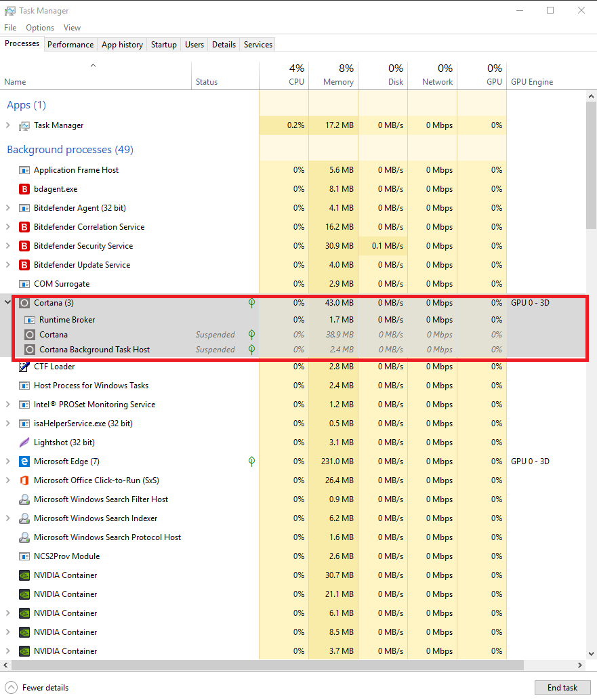597x700 pixels.
Task: Click the vertical scrollbar up arrow
Action: [x=591, y=96]
